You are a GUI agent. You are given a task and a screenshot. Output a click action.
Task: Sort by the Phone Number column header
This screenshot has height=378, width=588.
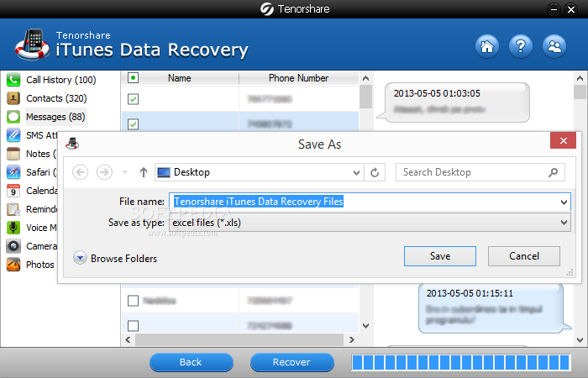coord(298,78)
